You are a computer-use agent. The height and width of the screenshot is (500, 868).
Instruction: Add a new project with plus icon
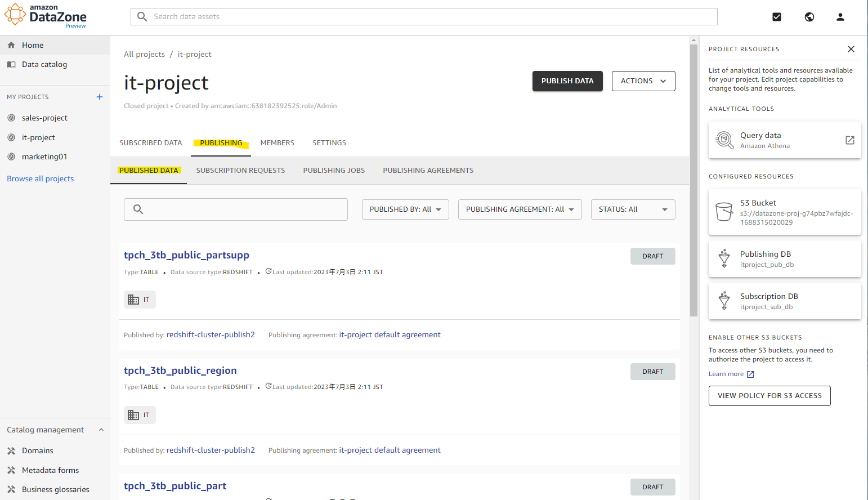coord(100,97)
